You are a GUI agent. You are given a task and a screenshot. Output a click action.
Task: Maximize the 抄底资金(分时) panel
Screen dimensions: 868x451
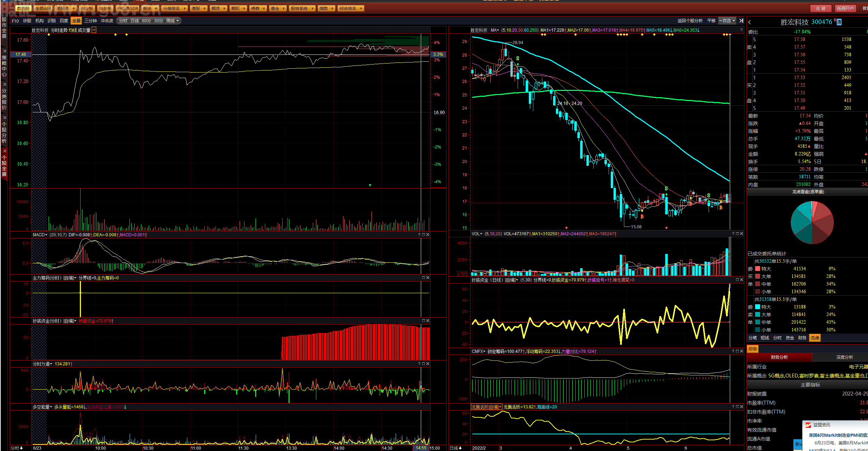click(424, 321)
